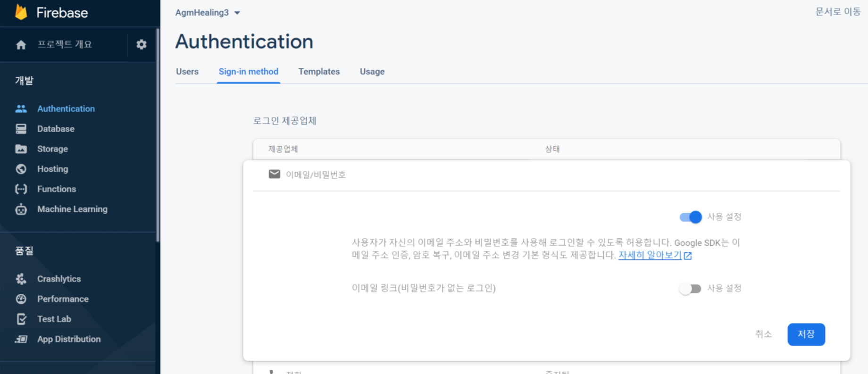Screen dimensions: 868x374
Task: Click the Crashlytics bug icon
Action: pos(21,279)
